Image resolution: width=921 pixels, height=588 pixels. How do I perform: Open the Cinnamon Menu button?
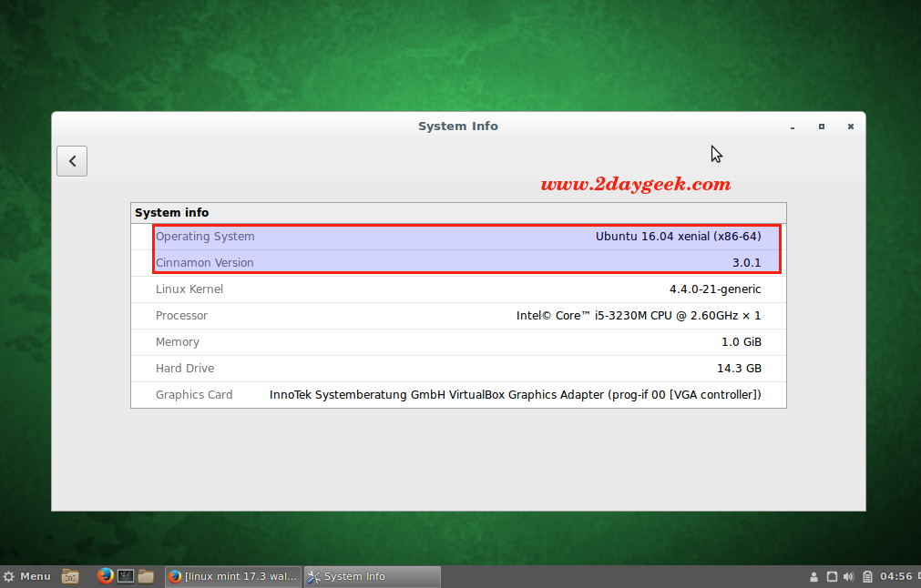coord(26,576)
